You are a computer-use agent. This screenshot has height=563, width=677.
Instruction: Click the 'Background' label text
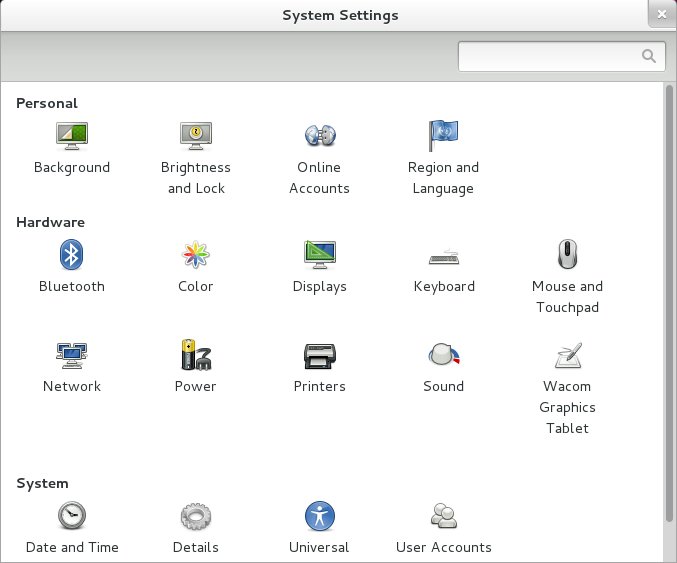pos(72,168)
